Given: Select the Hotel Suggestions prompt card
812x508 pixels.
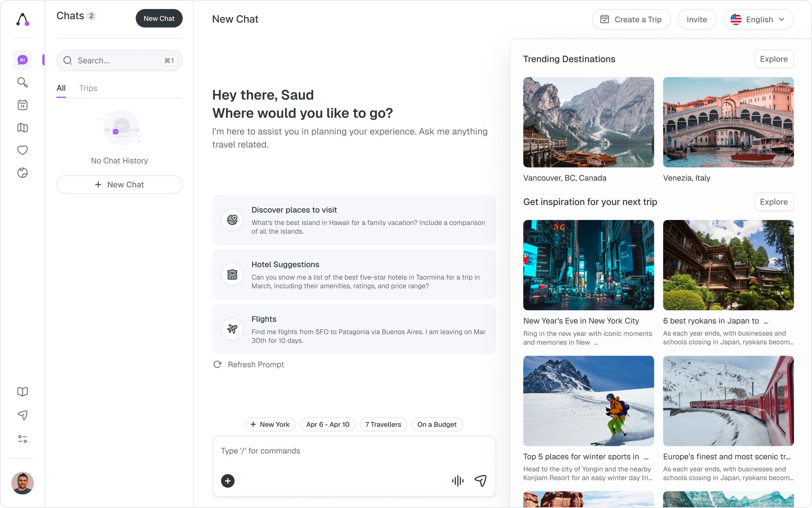Looking at the screenshot, I should coord(354,275).
